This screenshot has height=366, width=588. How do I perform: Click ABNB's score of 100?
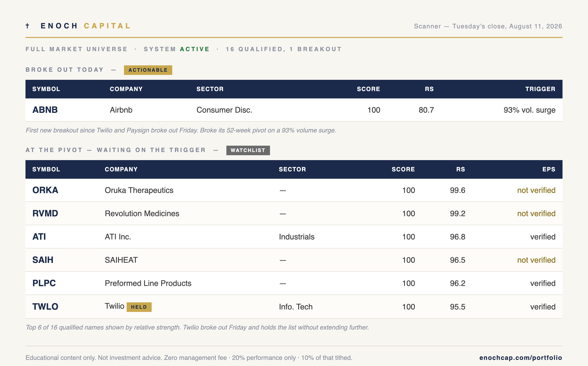tap(374, 110)
